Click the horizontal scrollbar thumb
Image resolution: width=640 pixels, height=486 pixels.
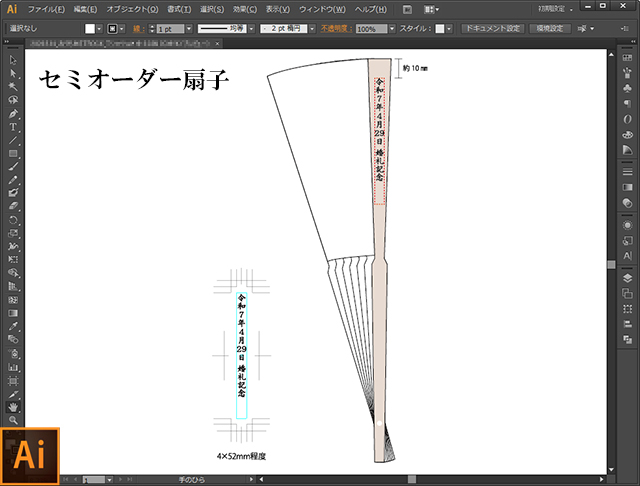pos(412,479)
